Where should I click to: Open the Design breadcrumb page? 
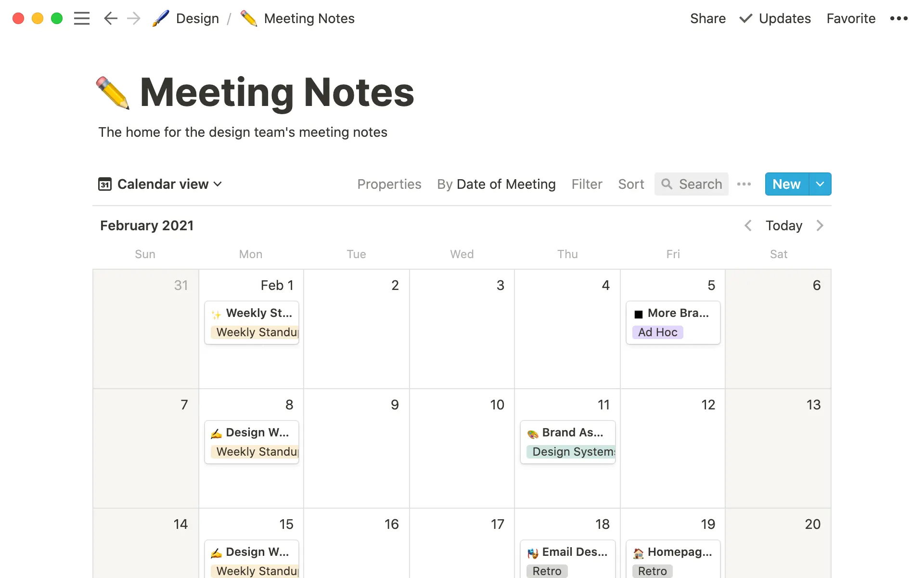(196, 18)
